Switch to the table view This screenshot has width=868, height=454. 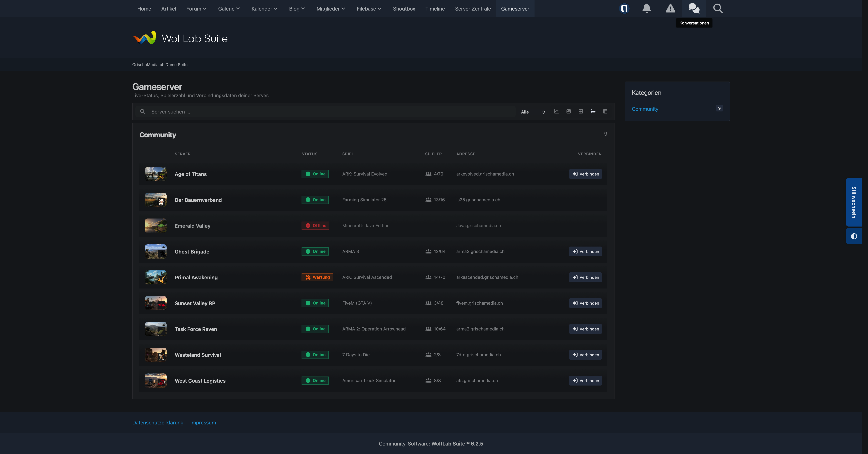(605, 112)
